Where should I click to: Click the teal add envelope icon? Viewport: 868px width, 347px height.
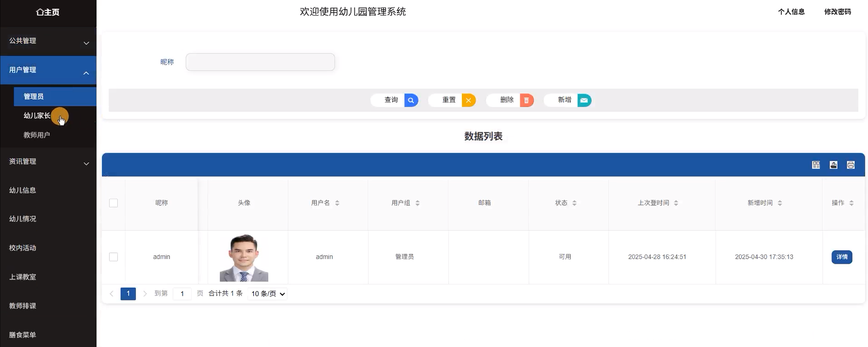click(x=584, y=100)
